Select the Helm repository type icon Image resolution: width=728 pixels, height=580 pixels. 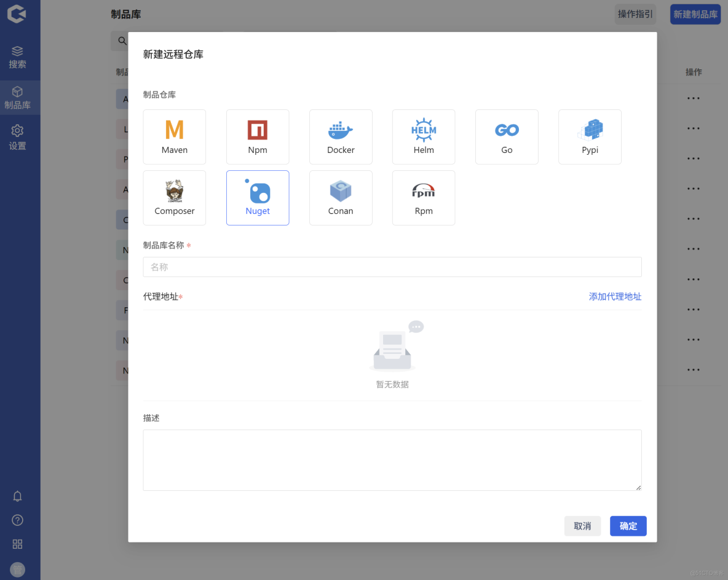tap(423, 136)
